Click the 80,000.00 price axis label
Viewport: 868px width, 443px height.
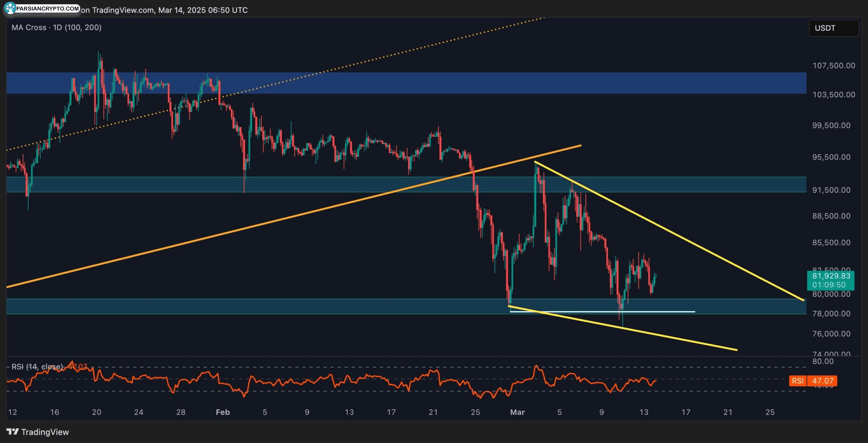[x=831, y=294]
